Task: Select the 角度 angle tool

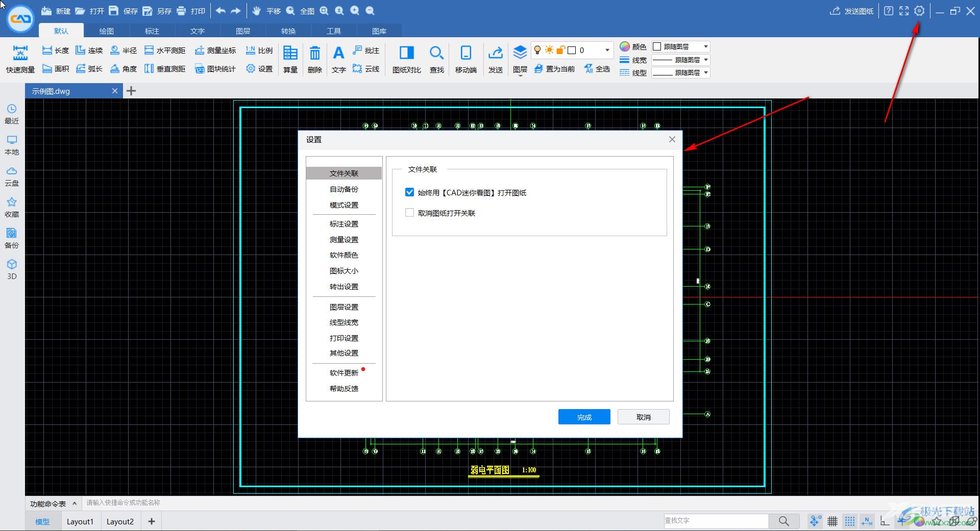Action: [x=124, y=68]
